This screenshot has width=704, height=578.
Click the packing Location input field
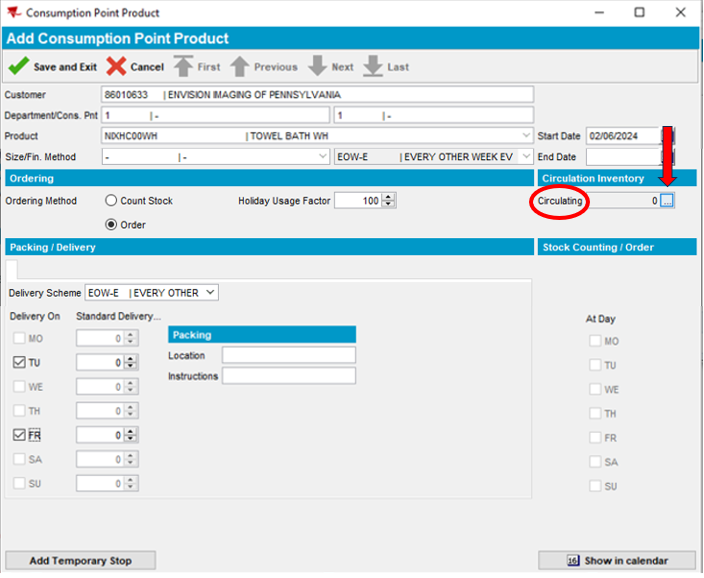pos(289,355)
